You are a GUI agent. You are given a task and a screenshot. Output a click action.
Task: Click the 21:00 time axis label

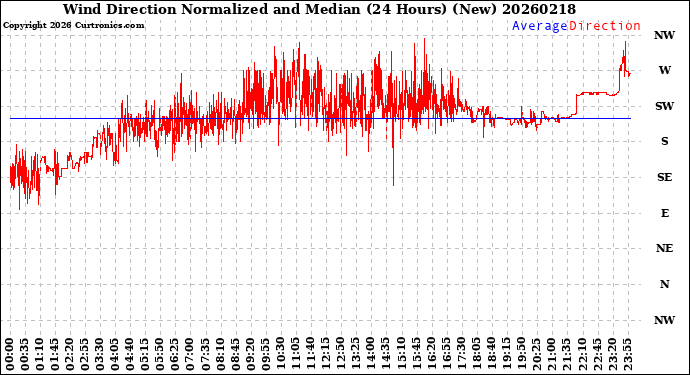click(552, 355)
